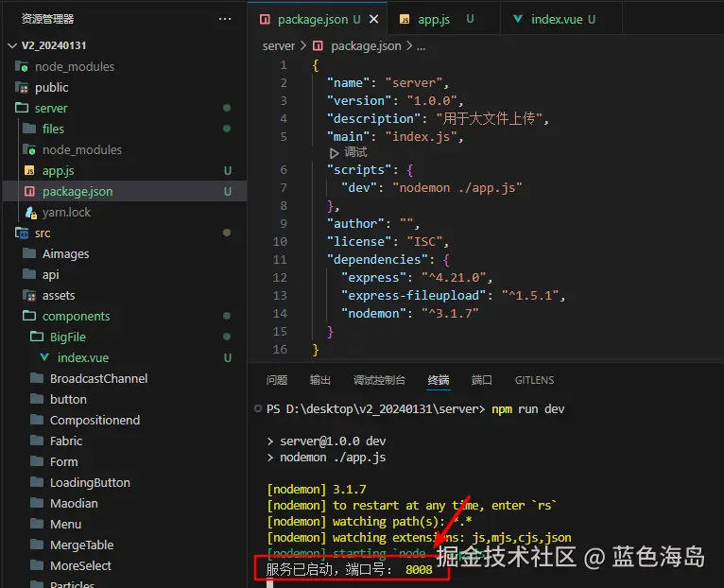Click server in the breadcrumb path
Image resolution: width=724 pixels, height=588 pixels.
pyautogui.click(x=279, y=46)
